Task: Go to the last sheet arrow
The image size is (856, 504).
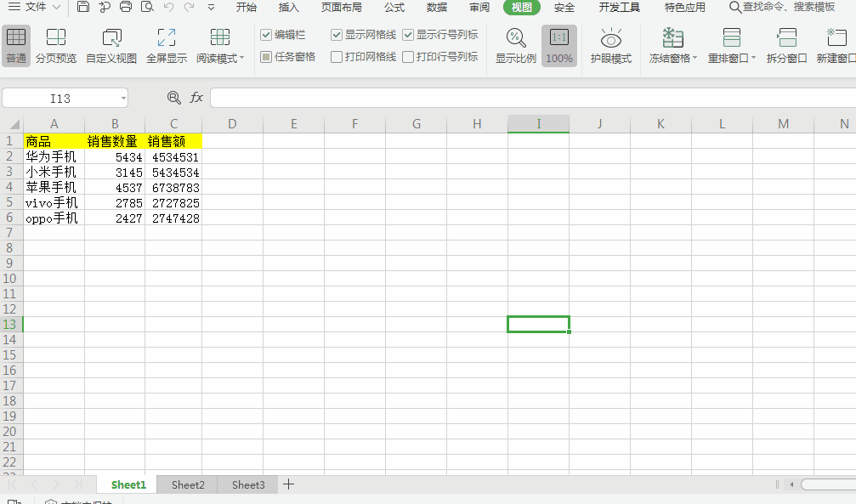Action: (77, 484)
